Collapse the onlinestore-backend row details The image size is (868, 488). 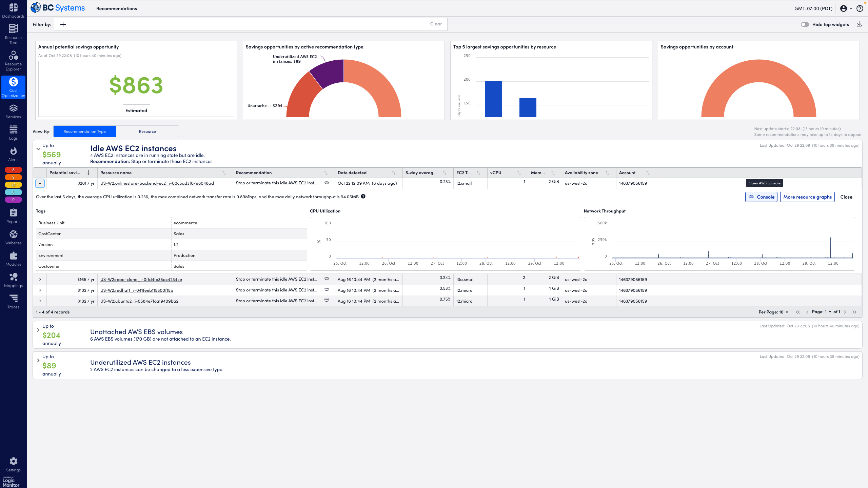pos(40,183)
